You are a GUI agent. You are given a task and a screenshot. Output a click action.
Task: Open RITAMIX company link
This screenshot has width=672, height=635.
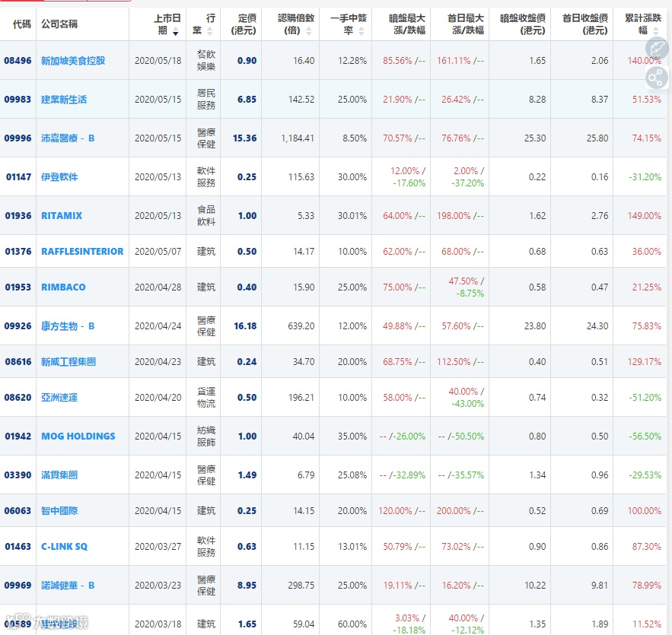[62, 216]
